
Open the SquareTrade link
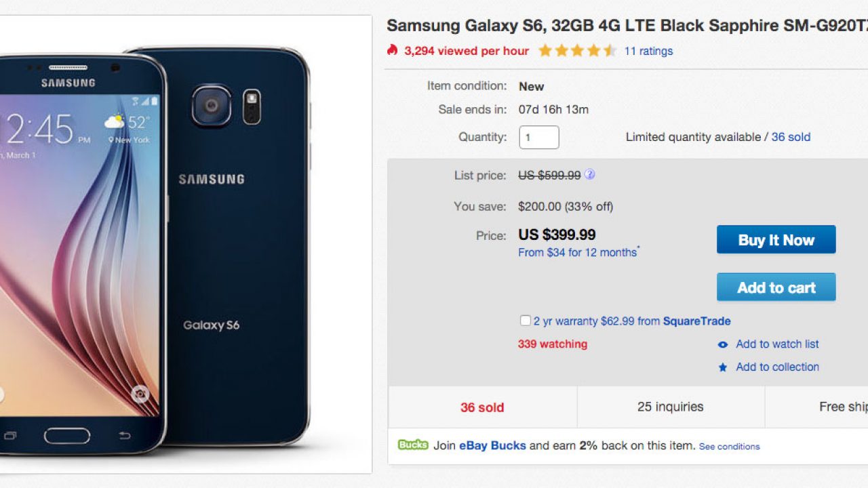tap(696, 321)
